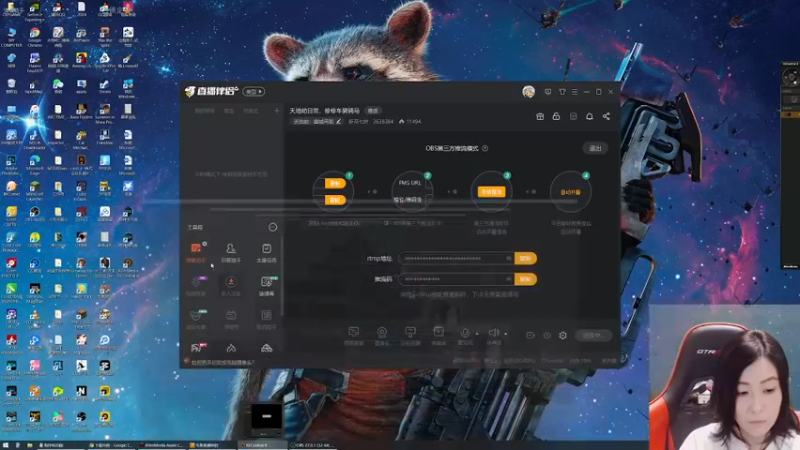The width and height of the screenshot is (800, 450).
Task: Expand the microphone options arrow
Action: pyautogui.click(x=477, y=334)
